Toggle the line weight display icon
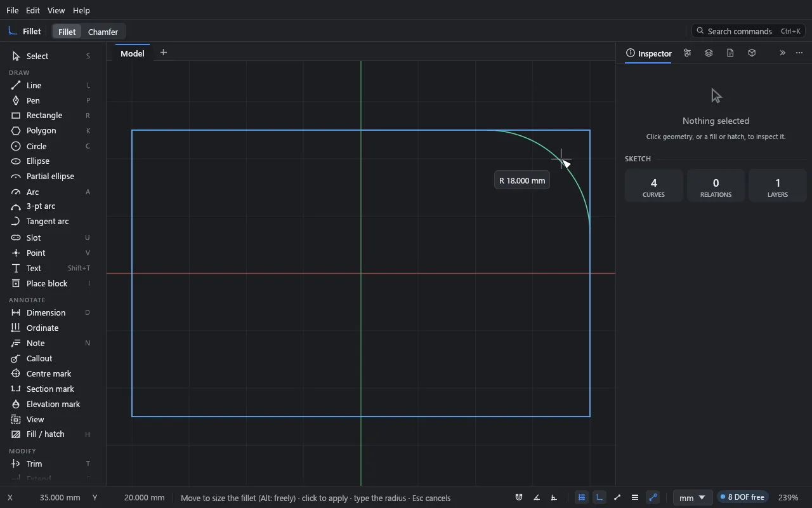Viewport: 812px width, 508px height. click(635, 498)
